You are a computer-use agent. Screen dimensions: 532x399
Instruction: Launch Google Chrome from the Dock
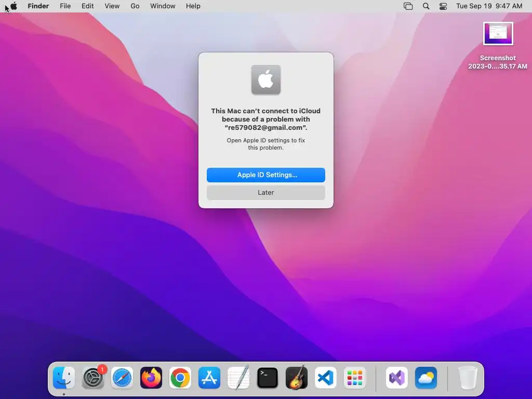click(x=180, y=378)
